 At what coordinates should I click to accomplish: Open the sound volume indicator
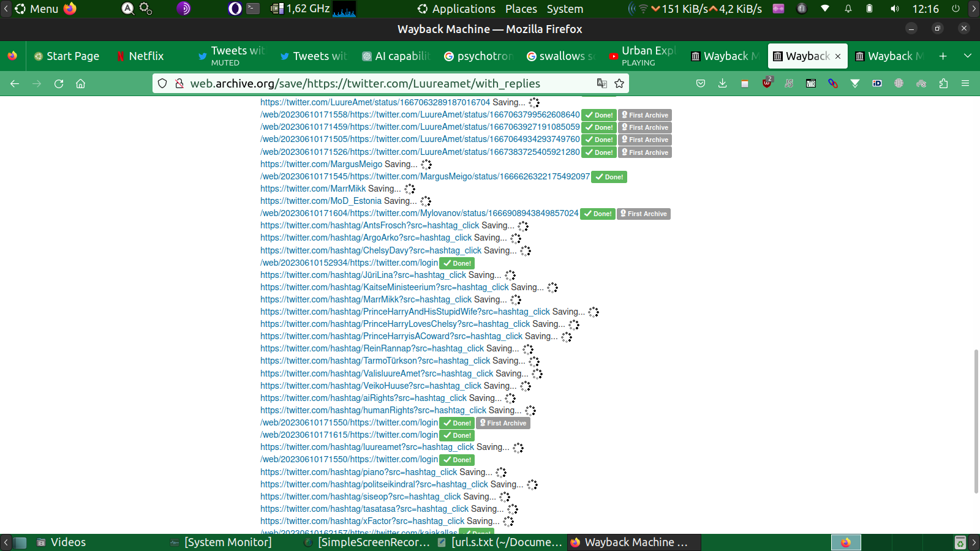895,9
